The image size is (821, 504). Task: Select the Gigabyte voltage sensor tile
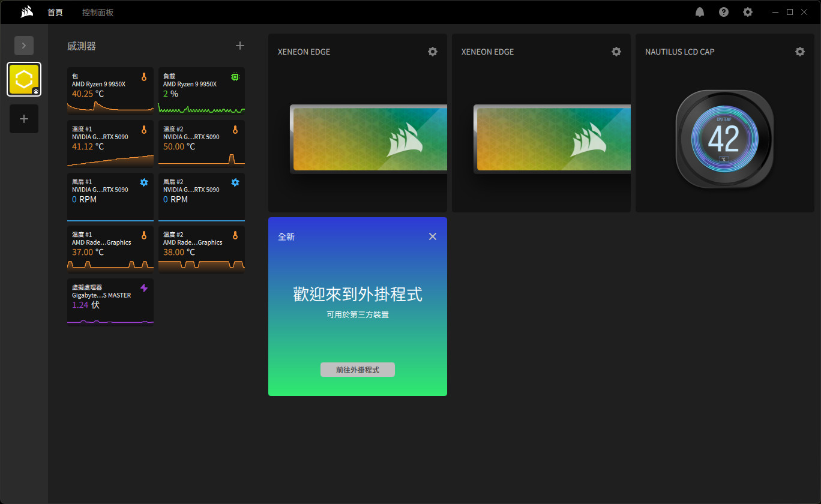click(110, 302)
